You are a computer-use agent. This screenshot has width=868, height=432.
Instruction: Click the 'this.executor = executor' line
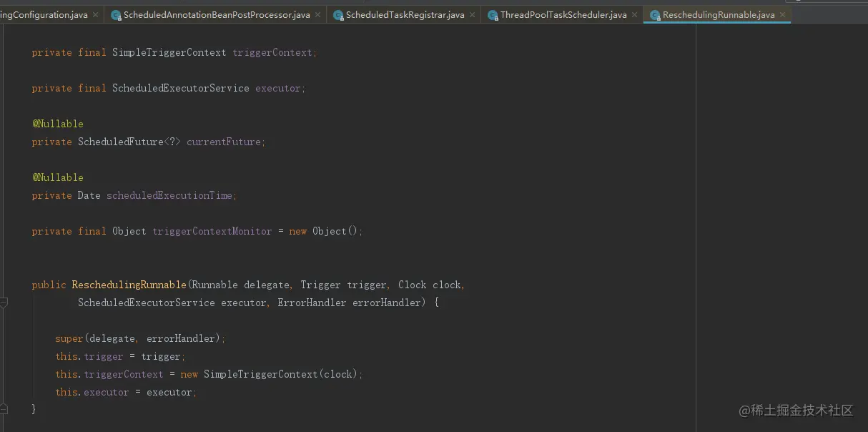pyautogui.click(x=127, y=392)
